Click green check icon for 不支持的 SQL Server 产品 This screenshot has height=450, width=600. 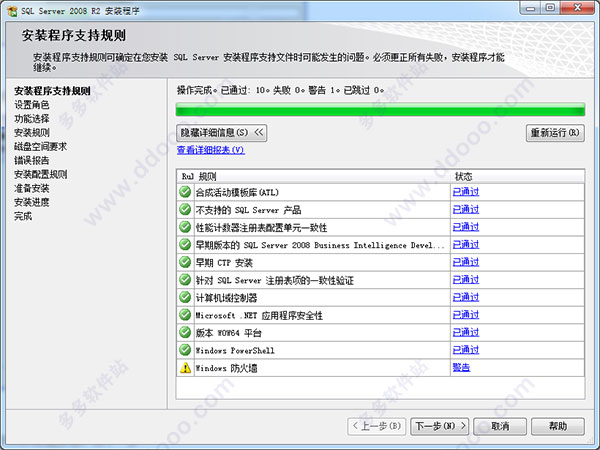point(185,209)
